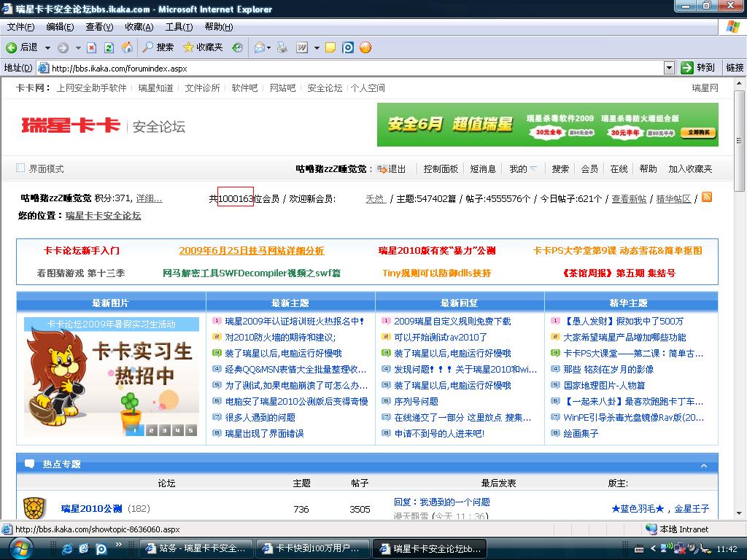Expand quick launch overflow chevron

119,544
